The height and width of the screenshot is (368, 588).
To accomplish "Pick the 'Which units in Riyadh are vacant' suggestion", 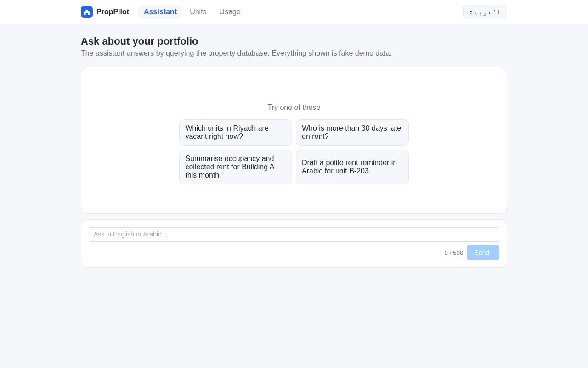I will (x=236, y=132).
